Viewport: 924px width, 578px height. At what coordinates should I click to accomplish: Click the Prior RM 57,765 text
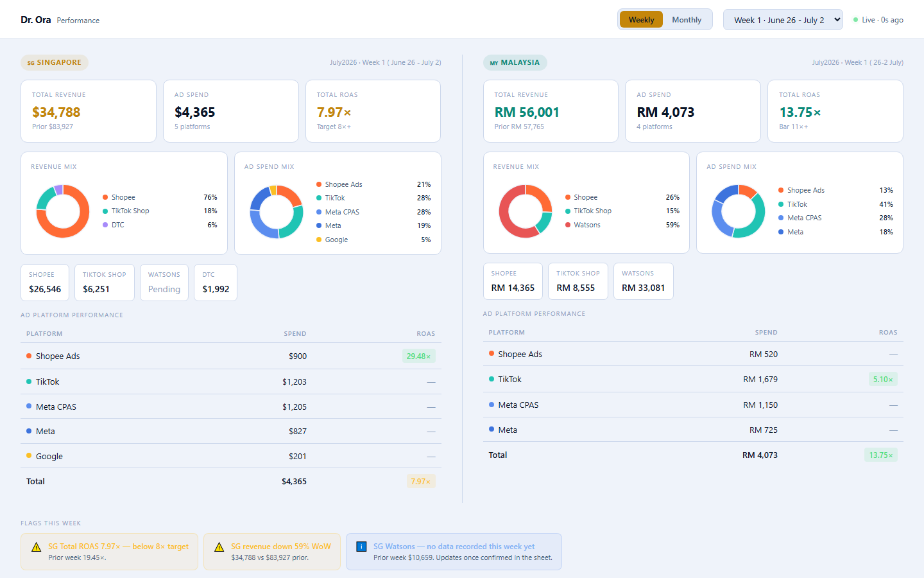point(519,127)
